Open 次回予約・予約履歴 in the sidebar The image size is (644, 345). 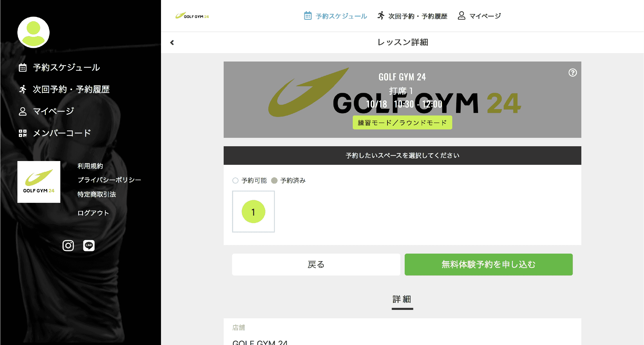point(71,89)
